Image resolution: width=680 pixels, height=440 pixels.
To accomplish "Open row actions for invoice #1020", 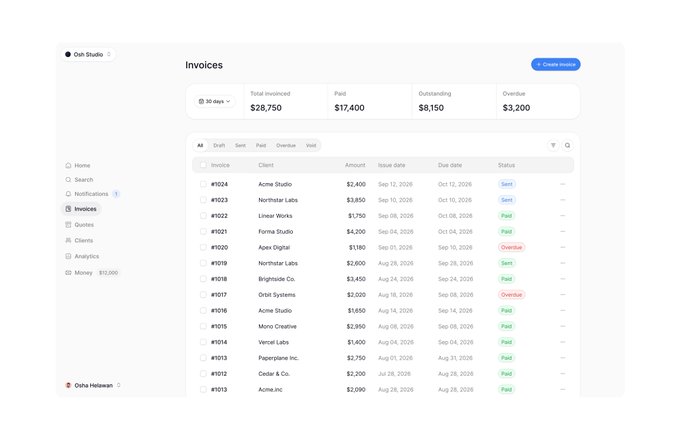I will click(x=562, y=247).
